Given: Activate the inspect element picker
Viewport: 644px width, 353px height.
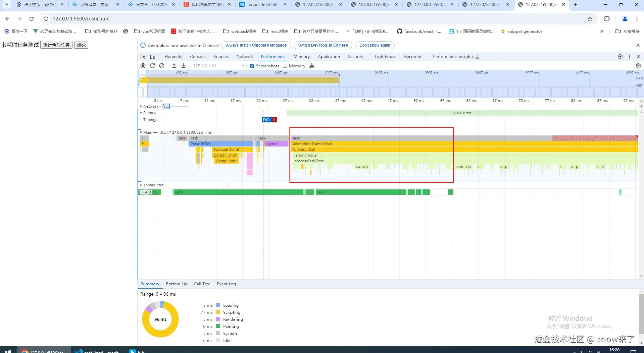Looking at the screenshot, I should click(x=143, y=57).
